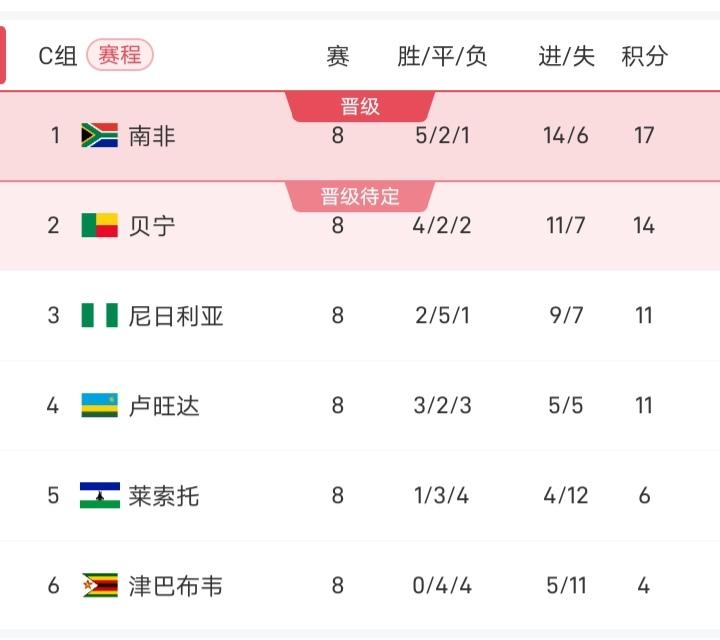Viewport: 720px width, 640px height.
Task: Click the 晋级 qualification badge
Action: 360,107
